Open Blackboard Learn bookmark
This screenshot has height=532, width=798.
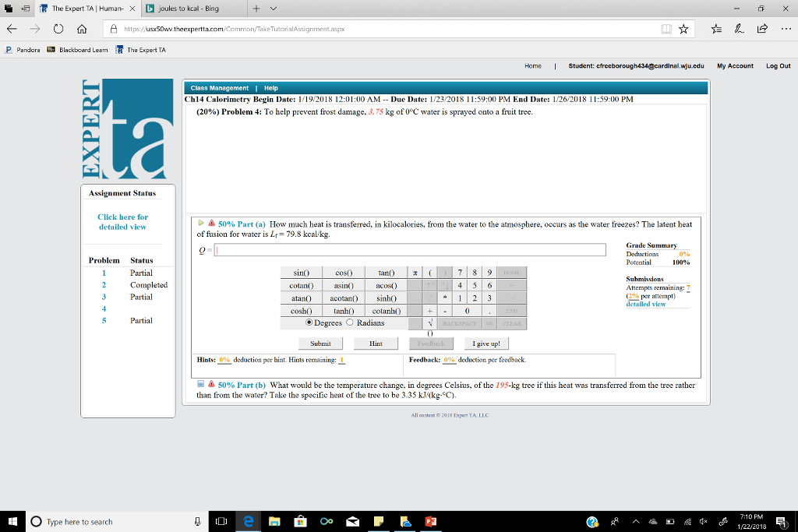[77, 50]
